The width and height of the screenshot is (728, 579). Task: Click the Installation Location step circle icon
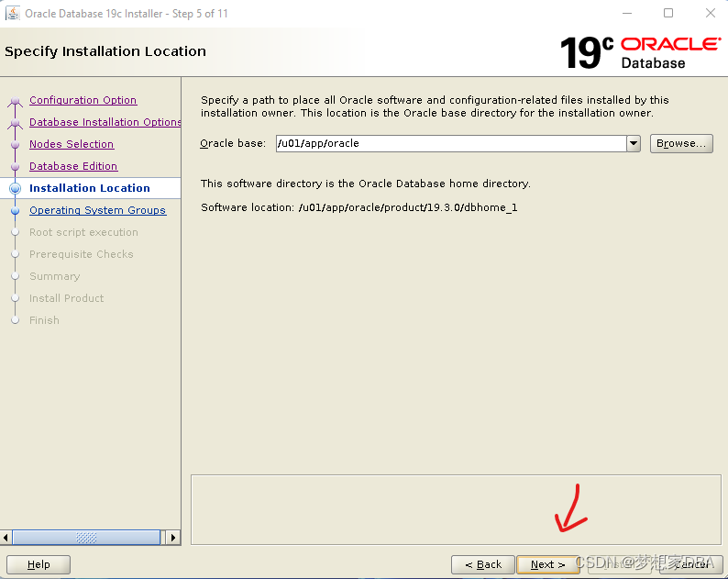[15, 188]
